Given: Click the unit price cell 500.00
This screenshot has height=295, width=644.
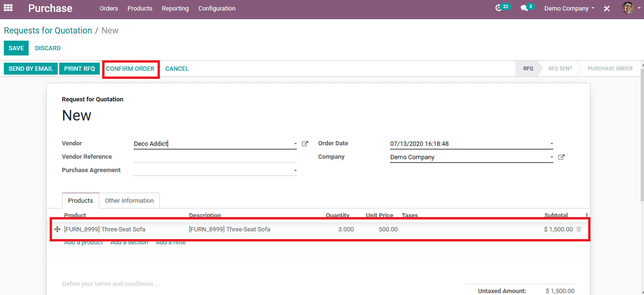Looking at the screenshot, I should 388,229.
